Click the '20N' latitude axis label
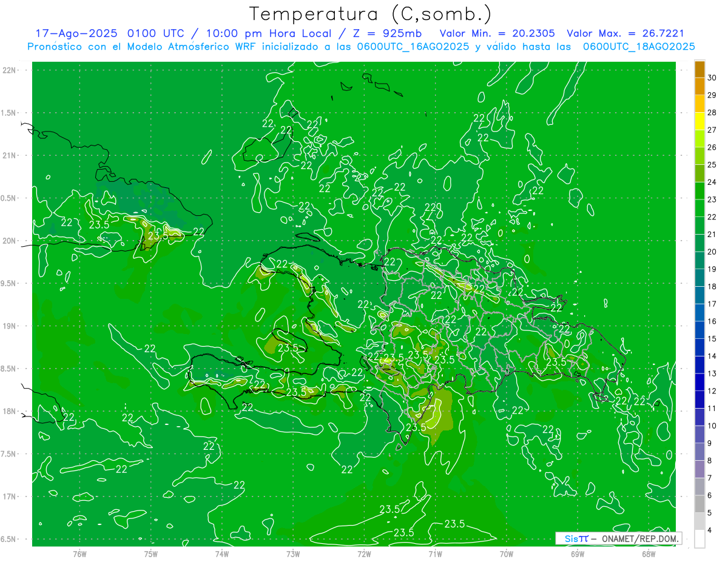 point(10,241)
